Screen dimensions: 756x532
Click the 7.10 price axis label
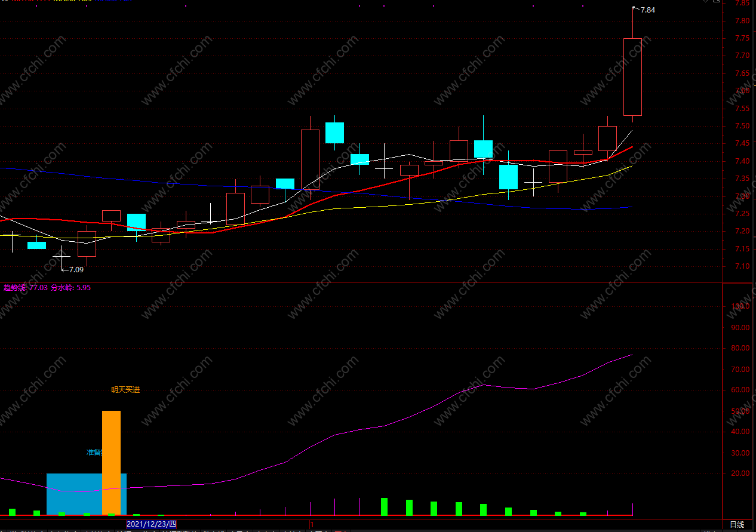point(742,266)
